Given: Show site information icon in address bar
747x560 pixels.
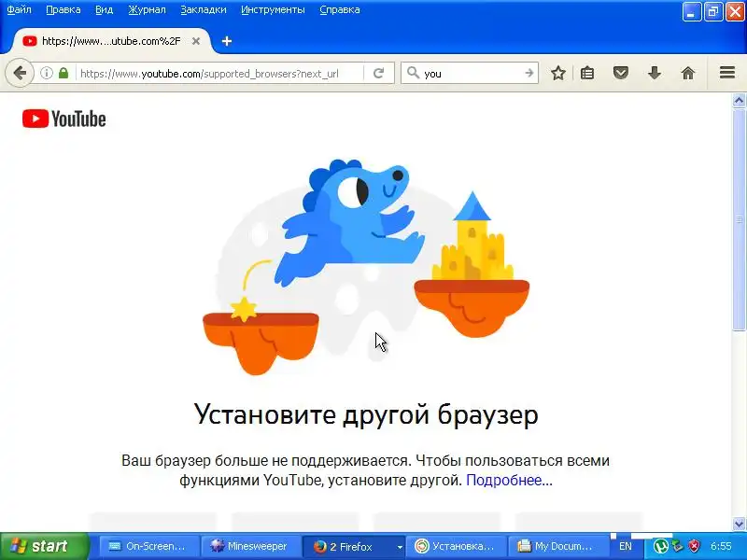Looking at the screenshot, I should pyautogui.click(x=46, y=73).
